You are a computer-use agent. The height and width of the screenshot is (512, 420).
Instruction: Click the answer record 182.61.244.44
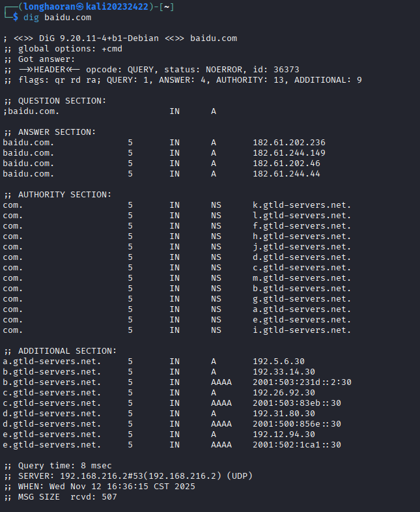click(x=287, y=174)
